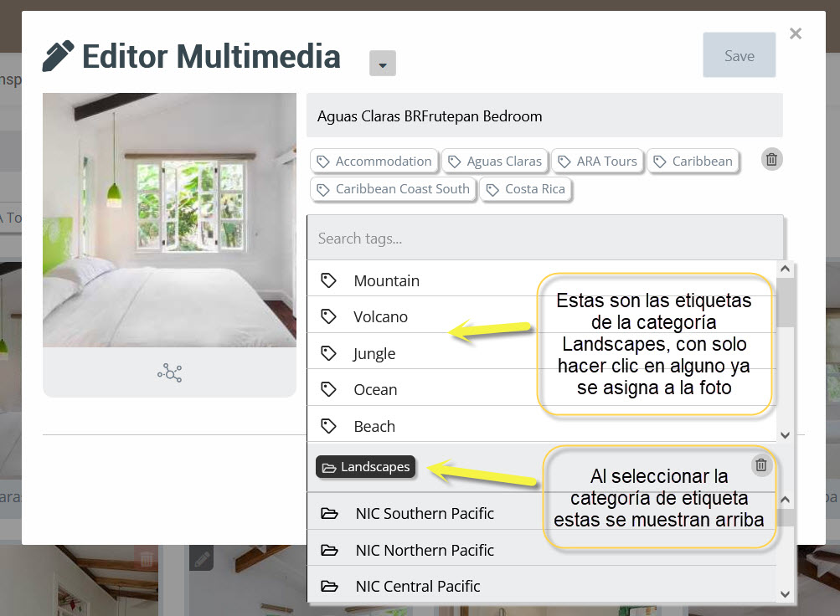The height and width of the screenshot is (616, 840).
Task: Close the Editor Multimedia dialog
Action: (x=795, y=33)
